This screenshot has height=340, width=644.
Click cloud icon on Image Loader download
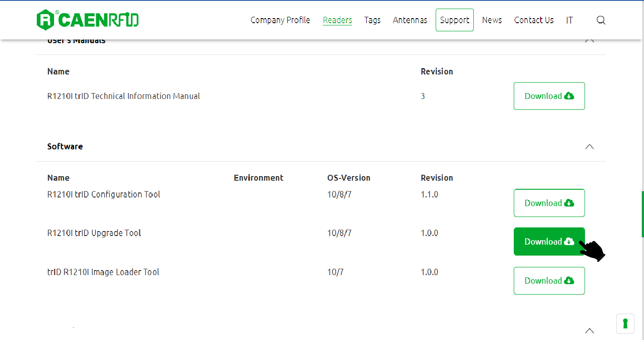(x=569, y=281)
